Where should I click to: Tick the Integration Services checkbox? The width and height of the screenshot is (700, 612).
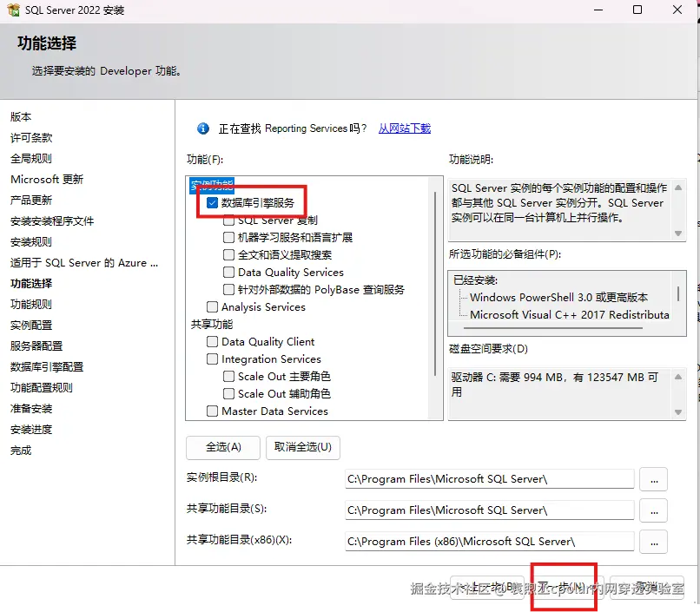point(212,359)
